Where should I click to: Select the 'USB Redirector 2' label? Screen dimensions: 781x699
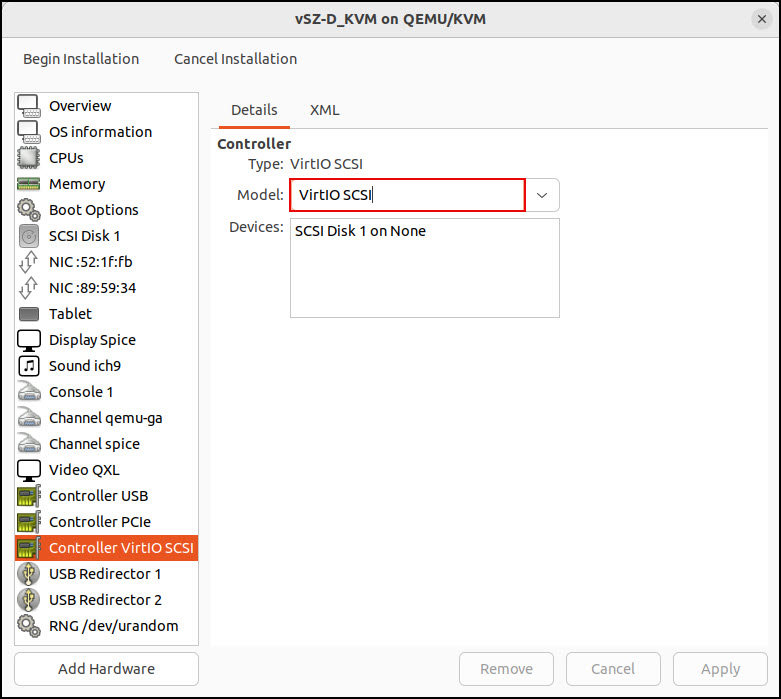pyautogui.click(x=105, y=600)
